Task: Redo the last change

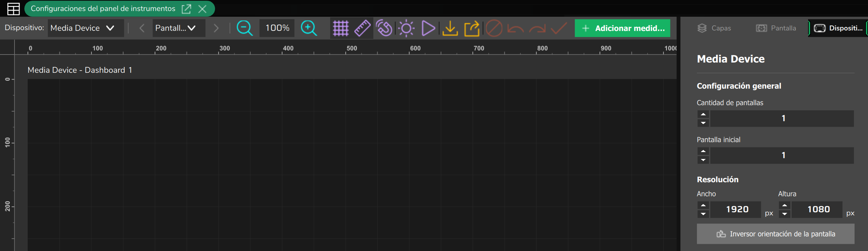Action: pos(538,28)
